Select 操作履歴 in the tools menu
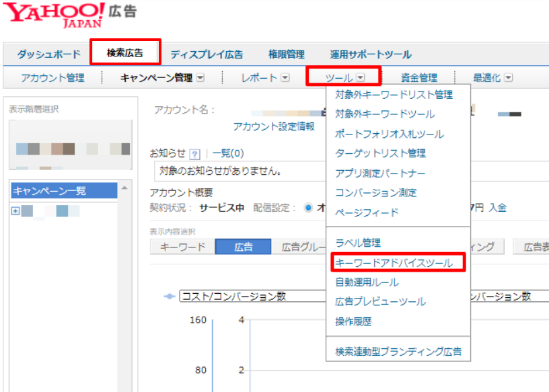The image size is (549, 392). 353,321
